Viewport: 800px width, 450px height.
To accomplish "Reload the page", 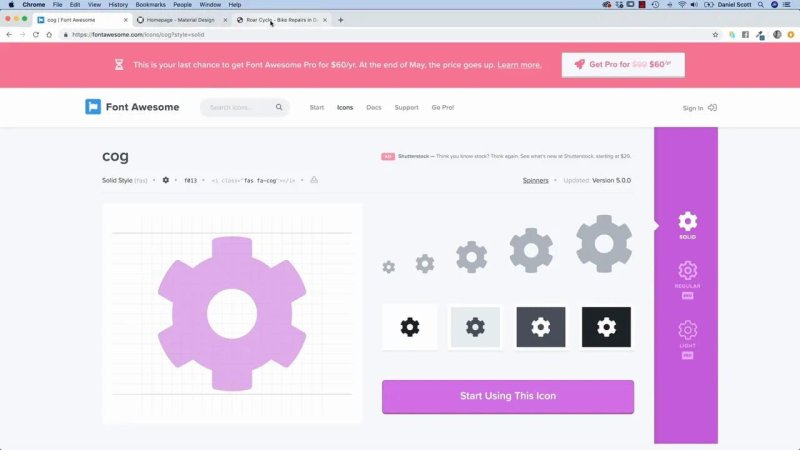I will point(36,35).
